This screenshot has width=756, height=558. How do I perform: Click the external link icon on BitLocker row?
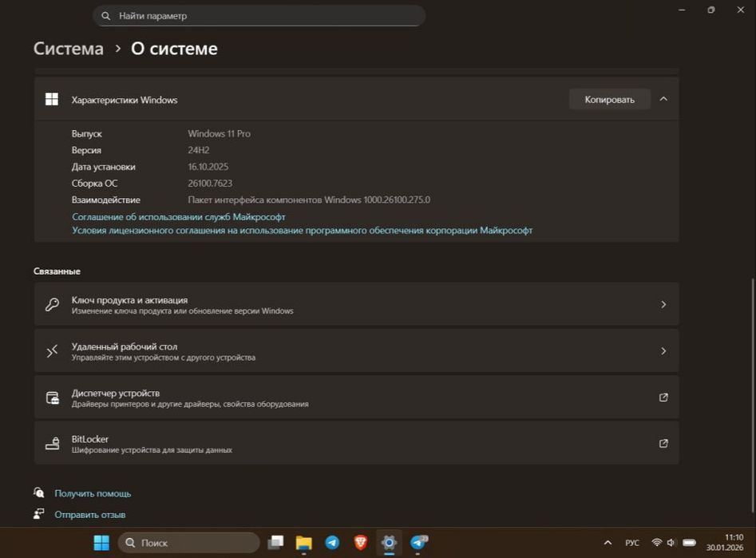point(663,443)
